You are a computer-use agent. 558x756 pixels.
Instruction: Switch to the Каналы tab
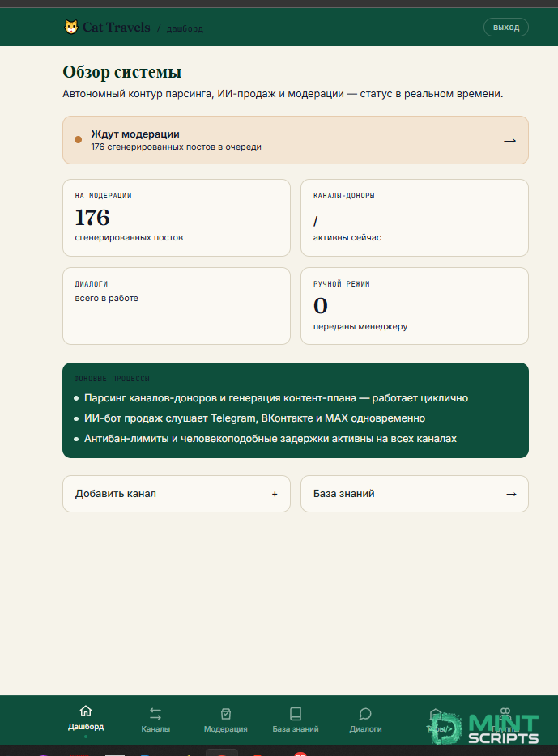pyautogui.click(x=155, y=720)
